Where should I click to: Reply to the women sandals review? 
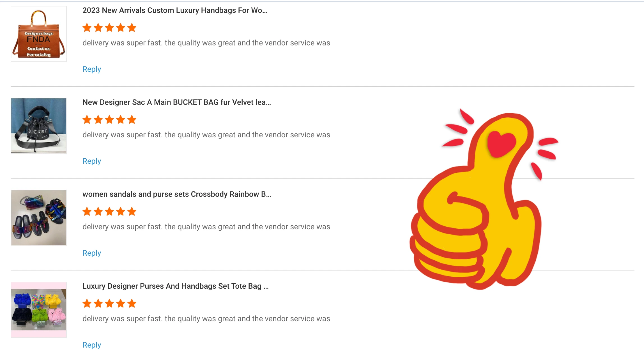(92, 253)
